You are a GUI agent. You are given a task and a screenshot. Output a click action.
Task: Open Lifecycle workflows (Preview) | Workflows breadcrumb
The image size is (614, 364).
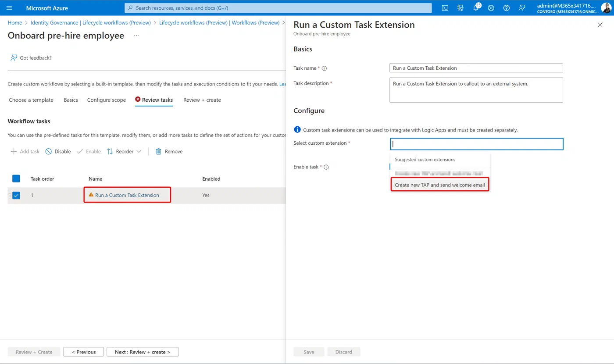tap(219, 23)
